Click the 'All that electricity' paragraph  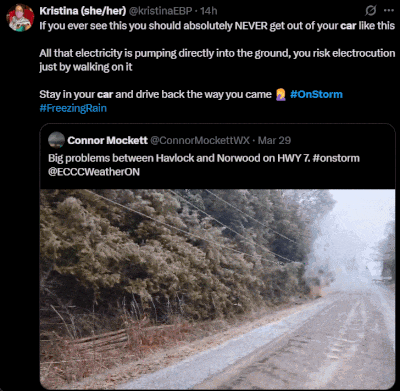point(217,60)
